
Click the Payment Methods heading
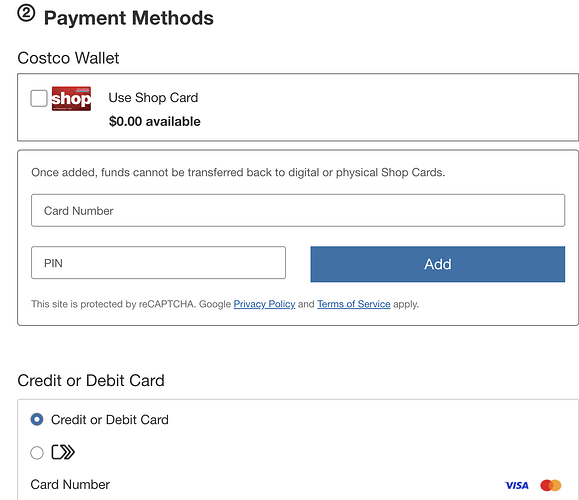(129, 18)
